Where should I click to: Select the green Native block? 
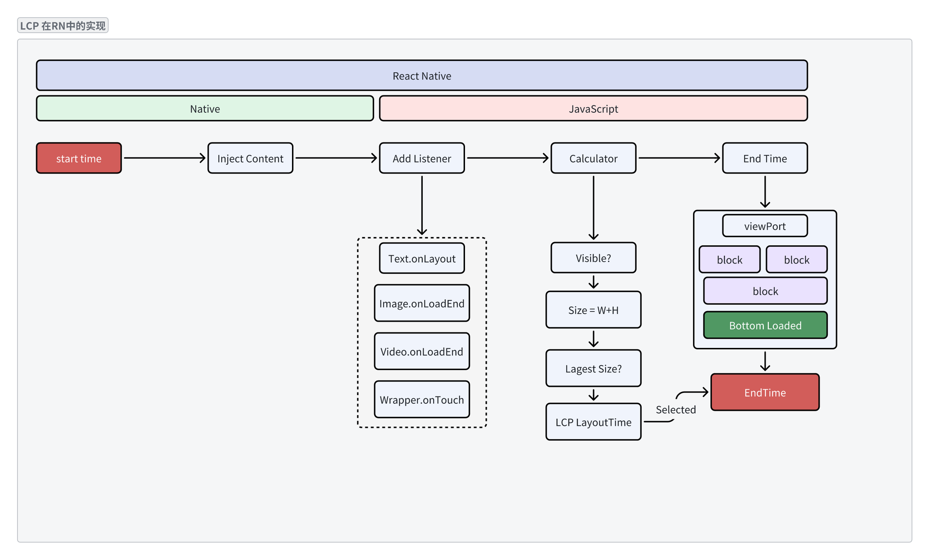205,109
